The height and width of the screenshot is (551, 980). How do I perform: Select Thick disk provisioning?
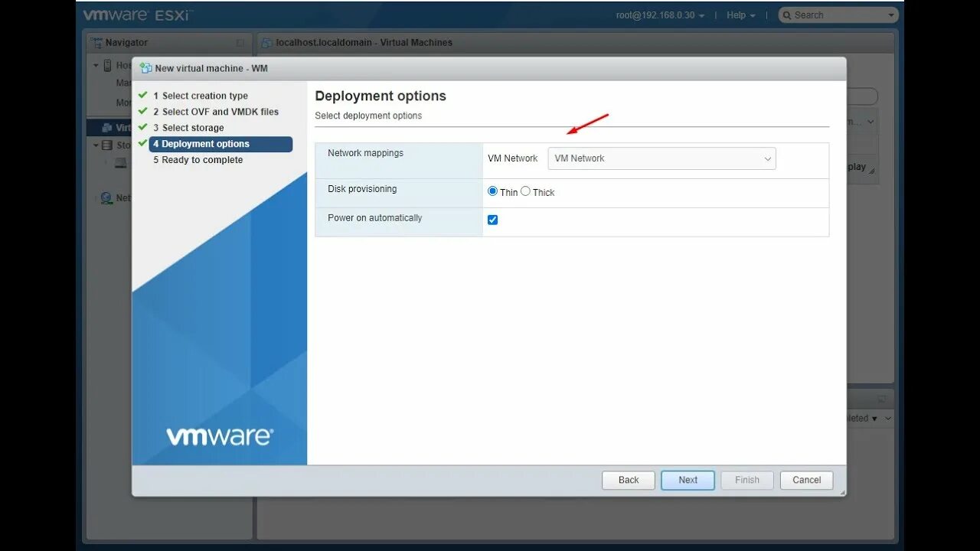pyautogui.click(x=525, y=191)
